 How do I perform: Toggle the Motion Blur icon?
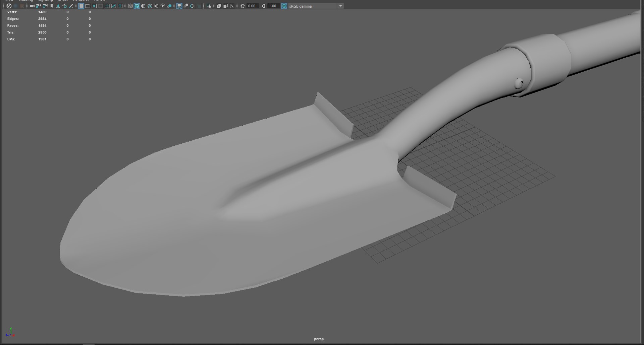tap(186, 6)
